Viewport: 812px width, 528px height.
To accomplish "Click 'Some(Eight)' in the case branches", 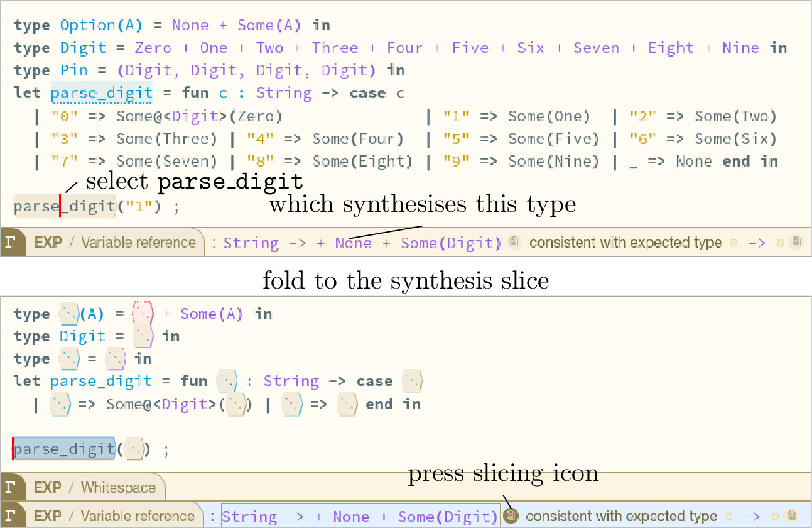I will 362,162.
